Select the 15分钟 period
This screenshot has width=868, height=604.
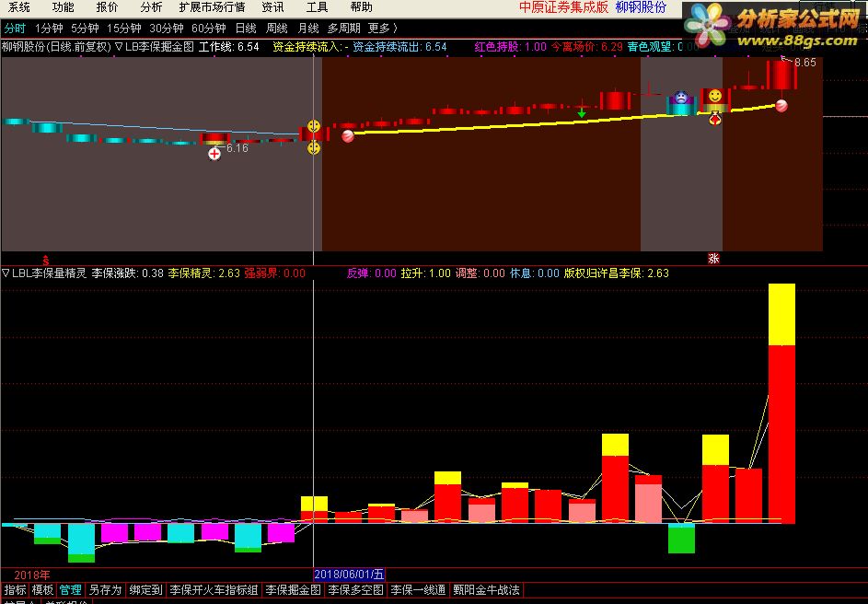[124, 29]
